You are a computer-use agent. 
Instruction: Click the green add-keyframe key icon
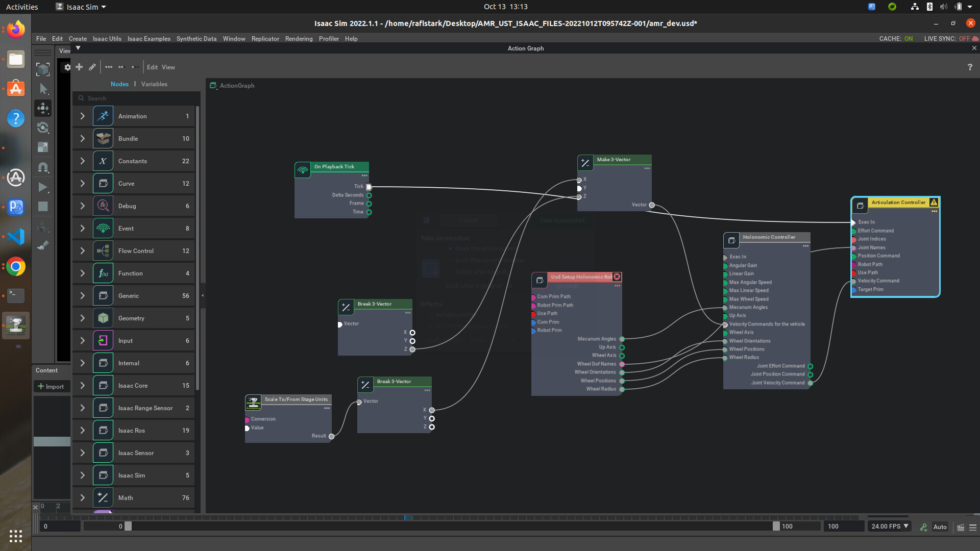[x=923, y=528]
